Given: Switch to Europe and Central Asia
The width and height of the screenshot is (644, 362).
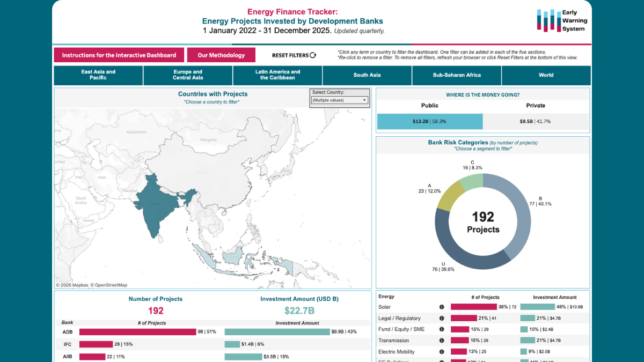Looking at the screenshot, I should pos(187,75).
